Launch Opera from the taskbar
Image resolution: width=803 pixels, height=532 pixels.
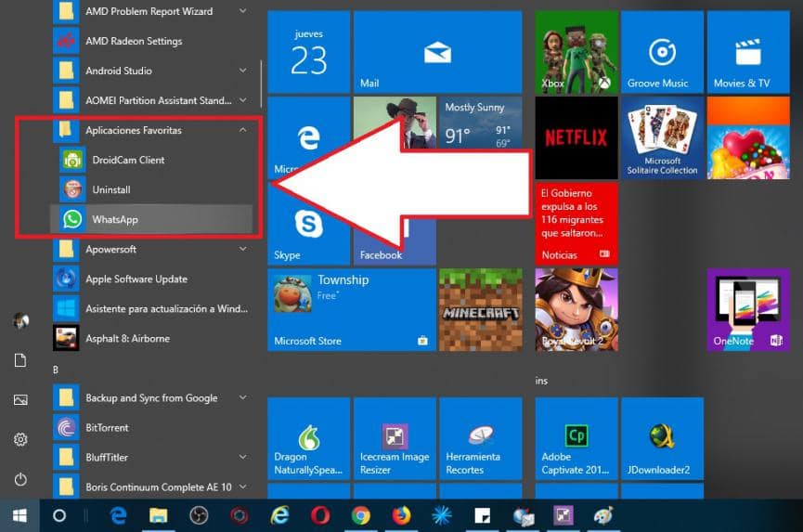320,515
